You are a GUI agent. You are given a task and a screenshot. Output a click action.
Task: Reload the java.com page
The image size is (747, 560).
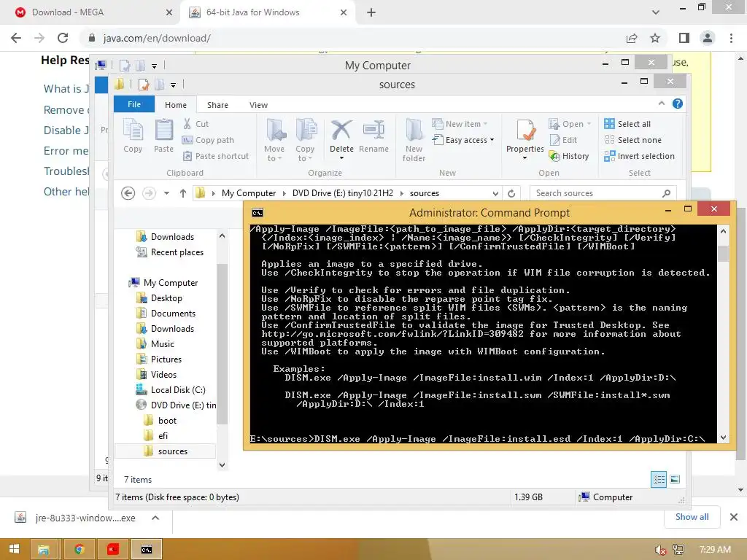click(63, 38)
